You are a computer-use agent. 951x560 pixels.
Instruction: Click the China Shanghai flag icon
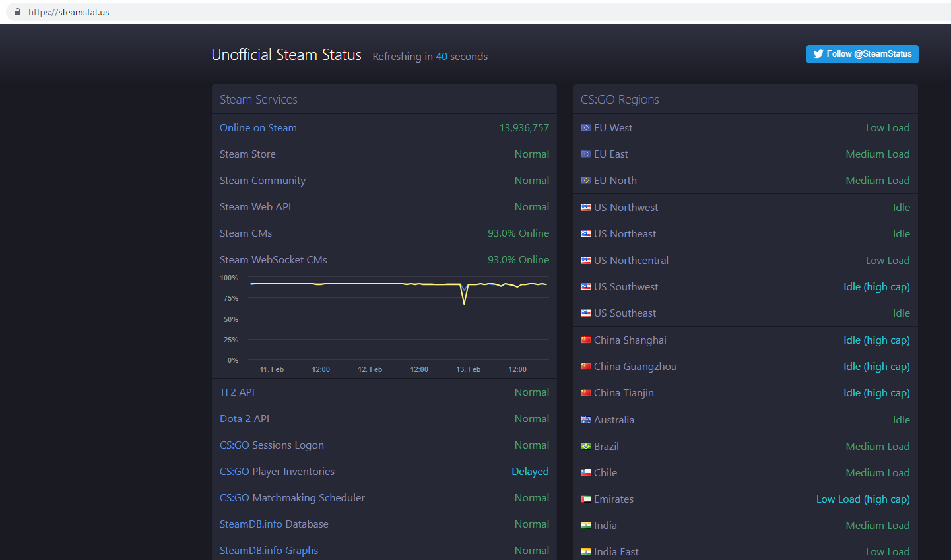(586, 340)
